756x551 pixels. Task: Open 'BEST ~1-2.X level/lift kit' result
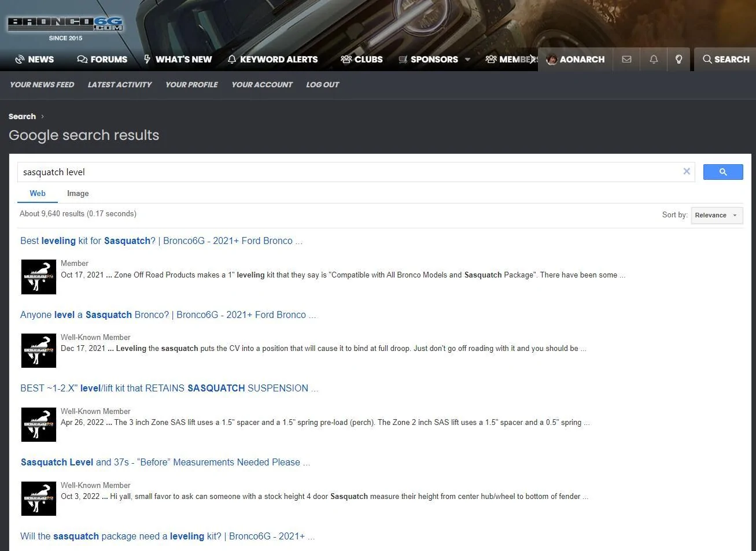(169, 389)
